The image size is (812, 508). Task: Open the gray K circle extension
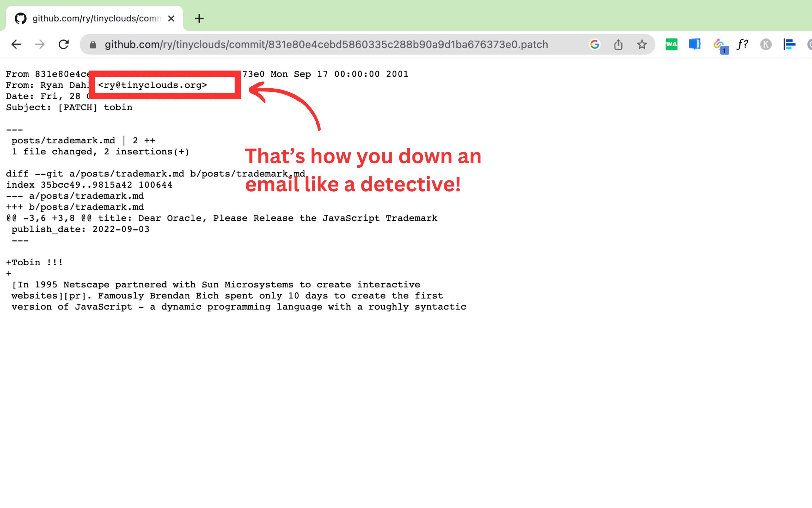coord(766,44)
